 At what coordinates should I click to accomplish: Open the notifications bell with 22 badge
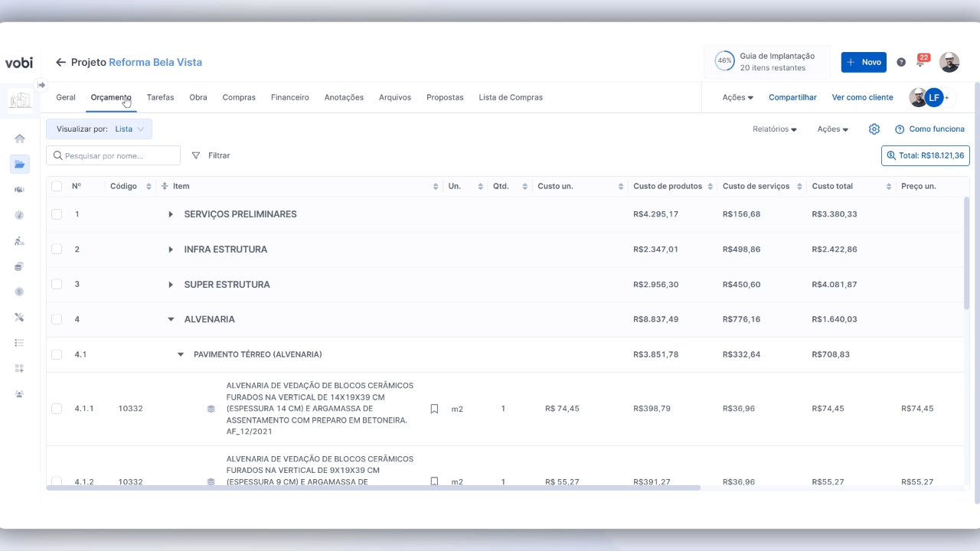point(921,62)
